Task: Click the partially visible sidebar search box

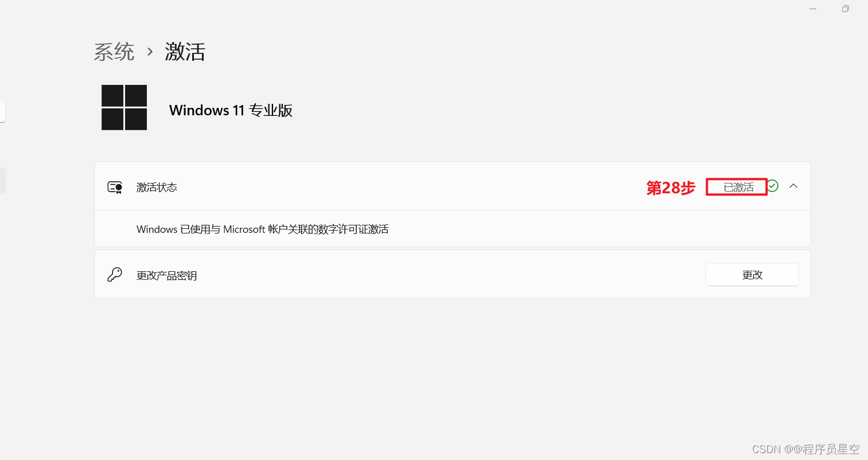Action: click(x=2, y=111)
